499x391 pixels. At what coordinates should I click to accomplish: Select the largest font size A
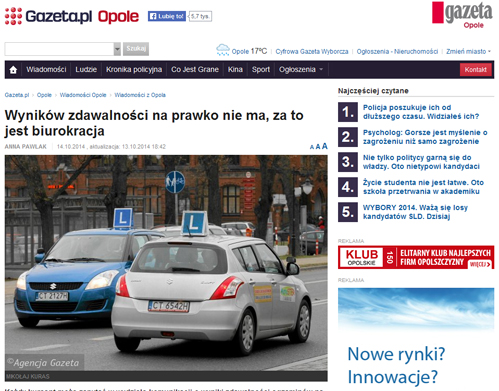pyautogui.click(x=325, y=146)
